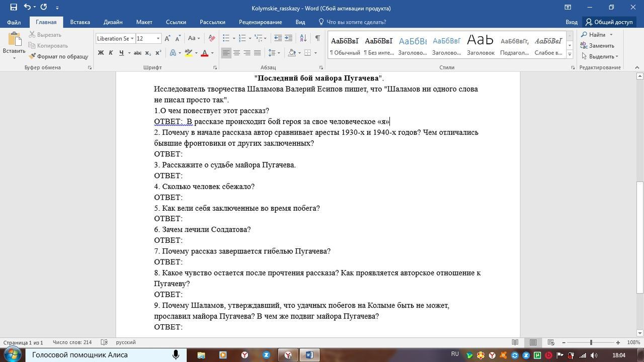The image size is (644, 362).
Task: Switch to the Рецензирование tab
Action: point(260,22)
